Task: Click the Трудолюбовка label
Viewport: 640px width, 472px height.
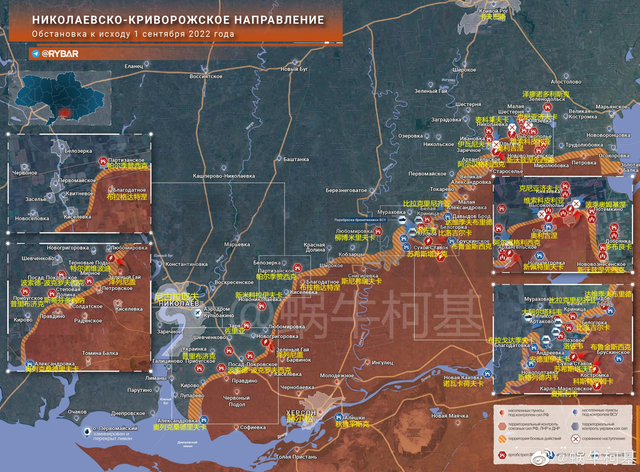Action: coord(584,145)
